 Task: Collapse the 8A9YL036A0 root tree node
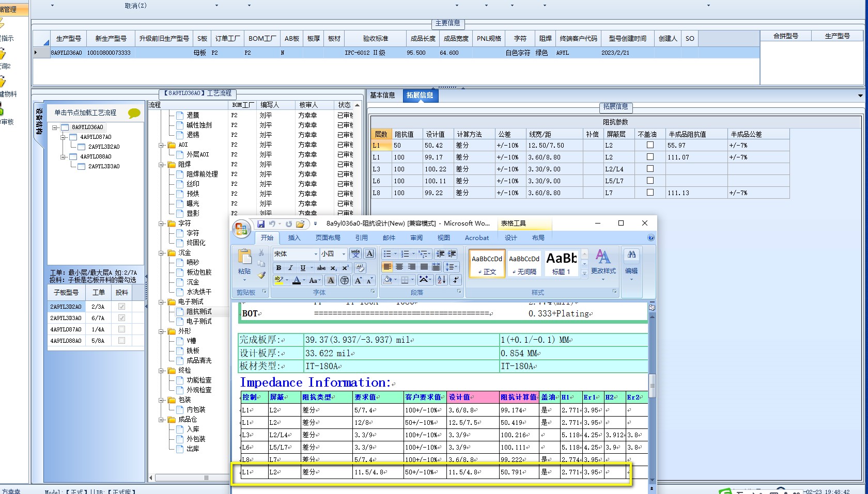pyautogui.click(x=55, y=127)
